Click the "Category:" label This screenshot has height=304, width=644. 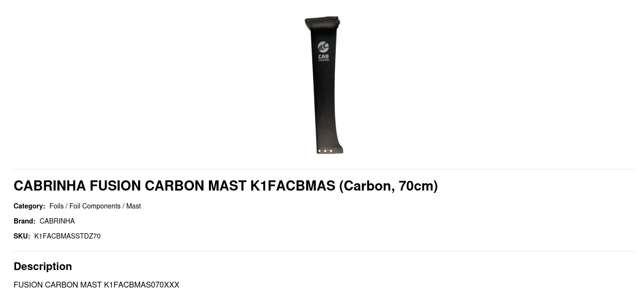pyautogui.click(x=29, y=206)
